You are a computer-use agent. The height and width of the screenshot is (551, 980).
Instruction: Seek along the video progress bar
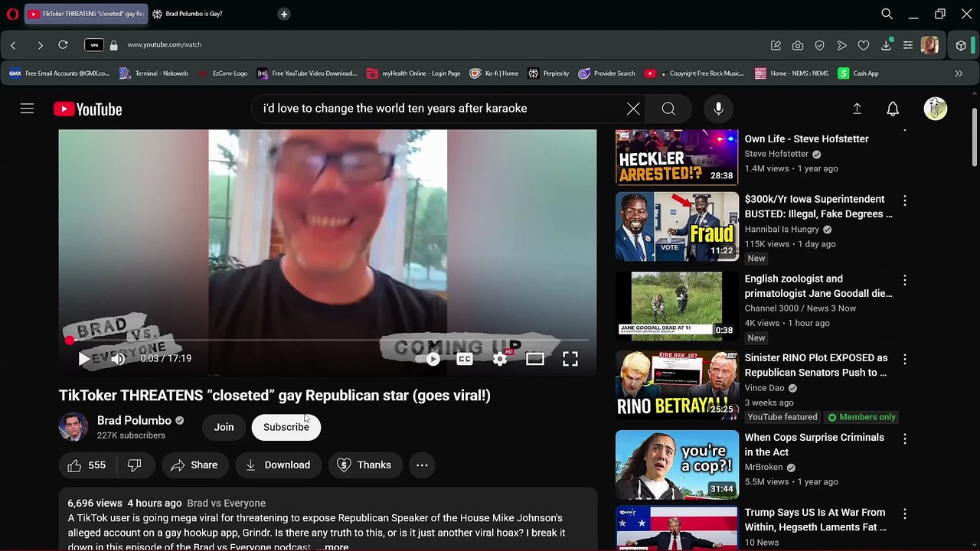point(328,340)
